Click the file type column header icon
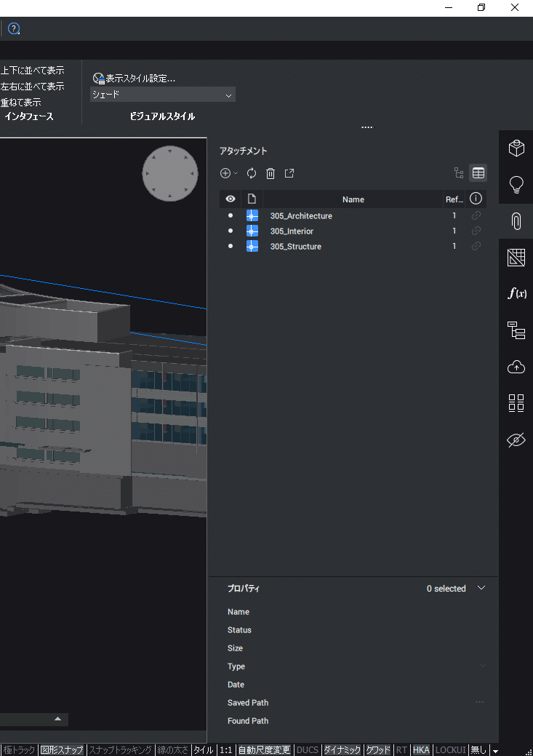Viewport: 533px width, 756px height. pos(252,199)
